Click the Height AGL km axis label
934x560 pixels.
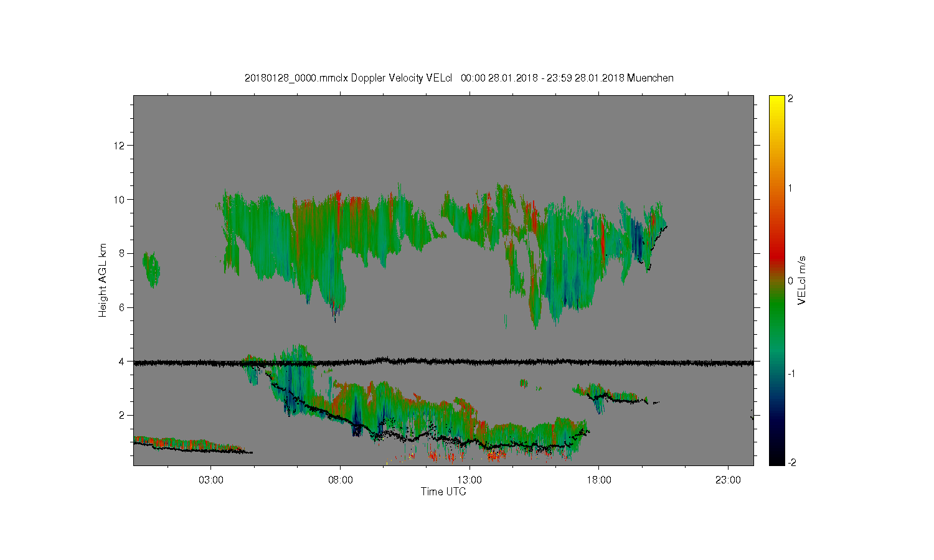coord(103,281)
